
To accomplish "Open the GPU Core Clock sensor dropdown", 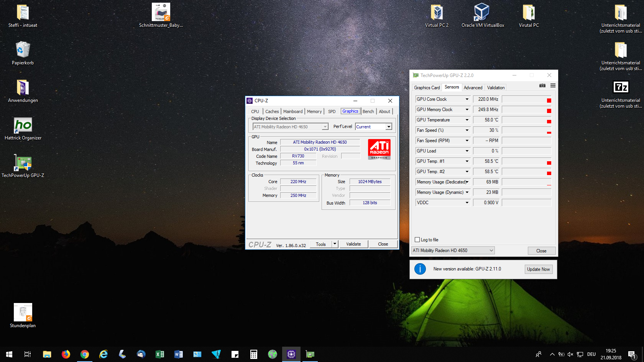I will coord(467,99).
